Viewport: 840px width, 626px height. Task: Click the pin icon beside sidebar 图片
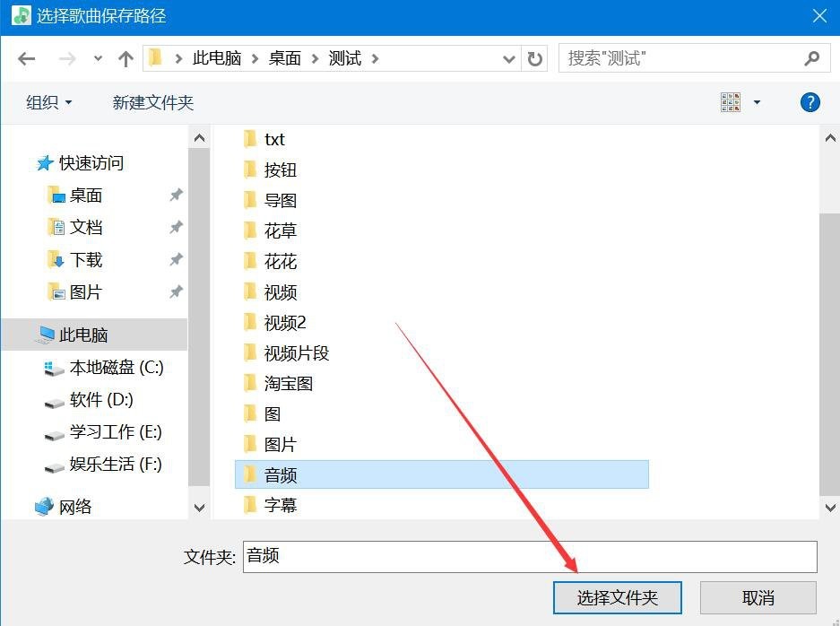pyautogui.click(x=176, y=292)
